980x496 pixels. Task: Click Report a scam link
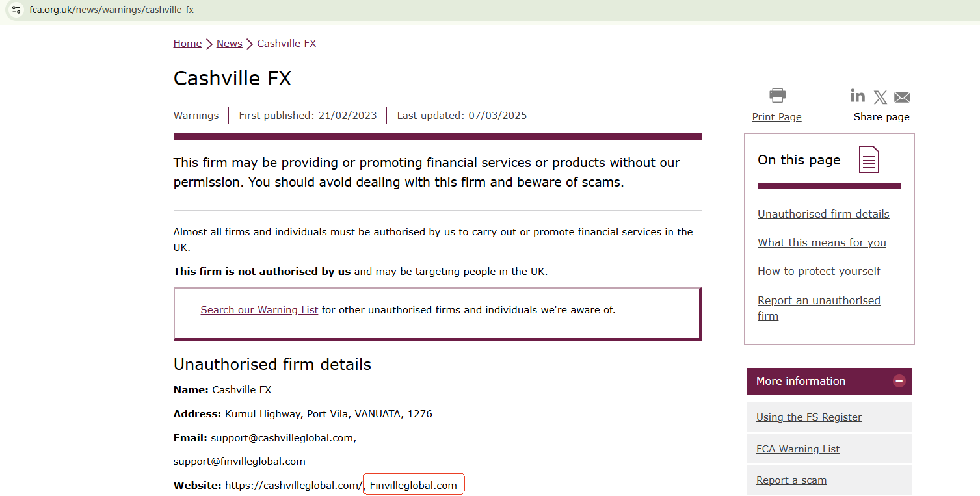pyautogui.click(x=791, y=480)
